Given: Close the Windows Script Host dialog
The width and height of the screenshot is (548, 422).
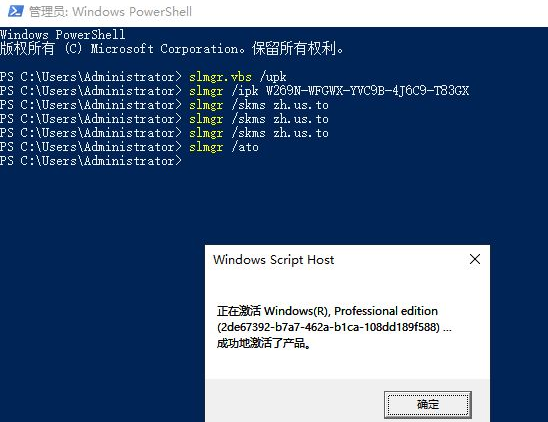Looking at the screenshot, I should coord(475,259).
